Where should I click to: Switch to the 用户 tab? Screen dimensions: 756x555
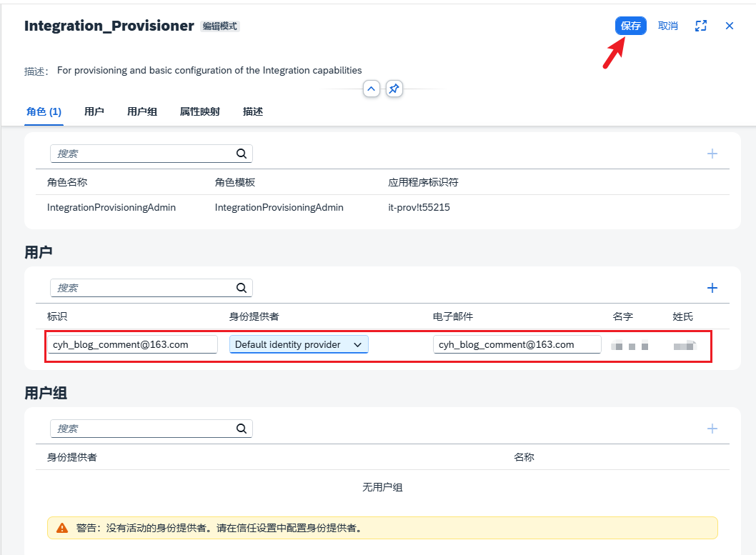coord(94,111)
